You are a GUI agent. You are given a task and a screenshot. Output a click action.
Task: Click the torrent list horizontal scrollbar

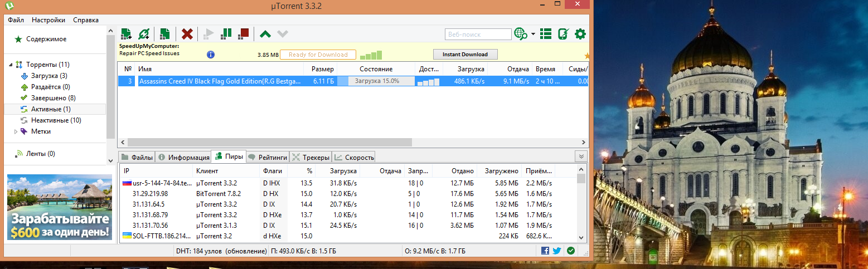[x=269, y=143]
